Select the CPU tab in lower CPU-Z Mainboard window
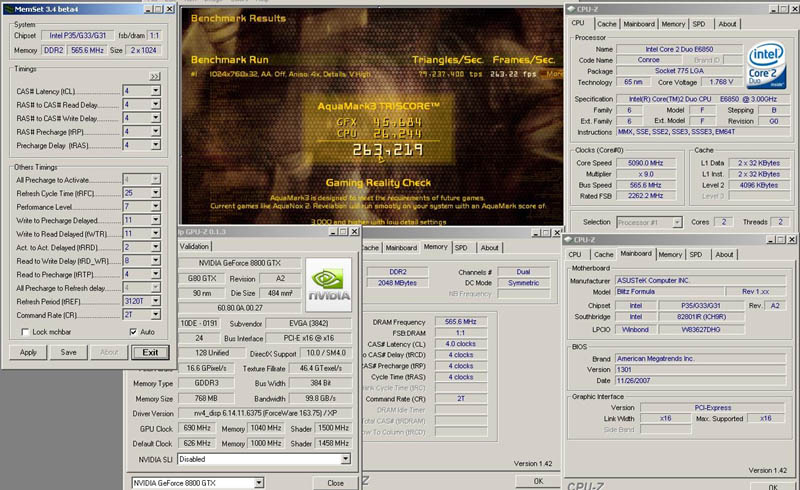800x490 pixels. 575,254
